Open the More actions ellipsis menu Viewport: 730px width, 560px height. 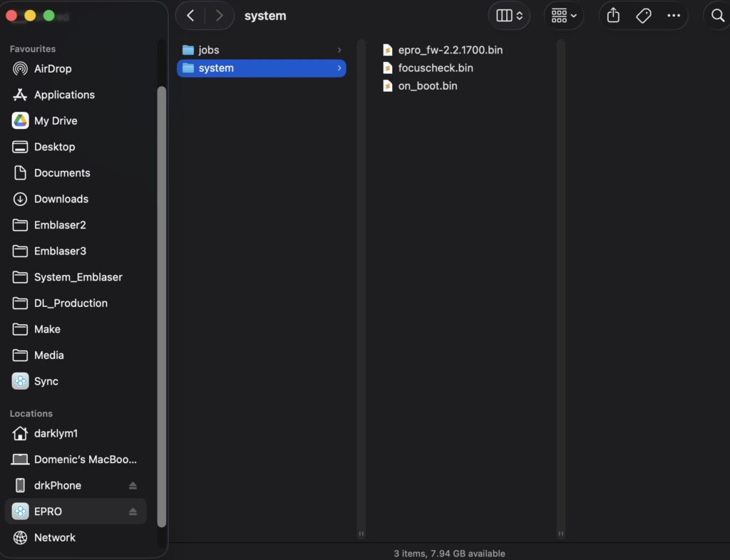tap(673, 16)
